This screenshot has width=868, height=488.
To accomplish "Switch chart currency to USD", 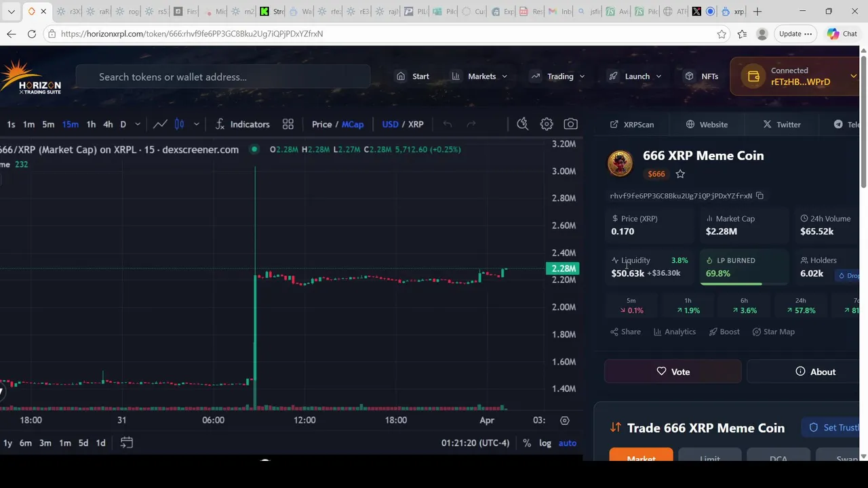I will (x=390, y=124).
